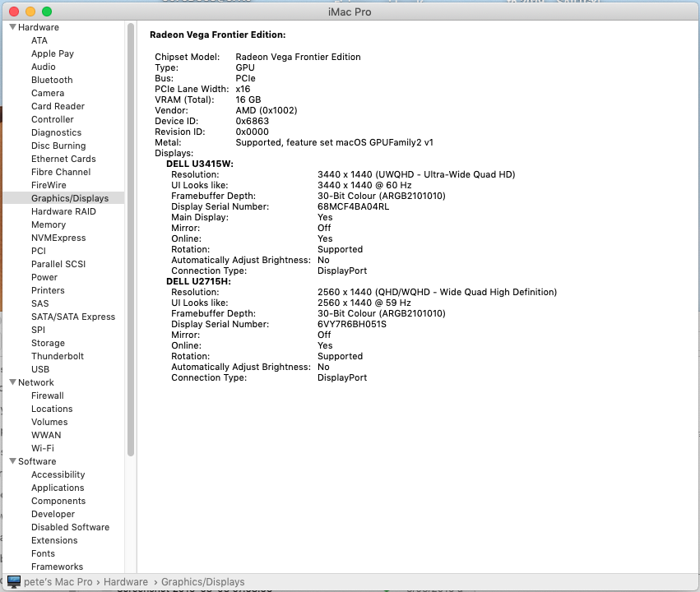Select PCI in the sidebar

tap(39, 251)
